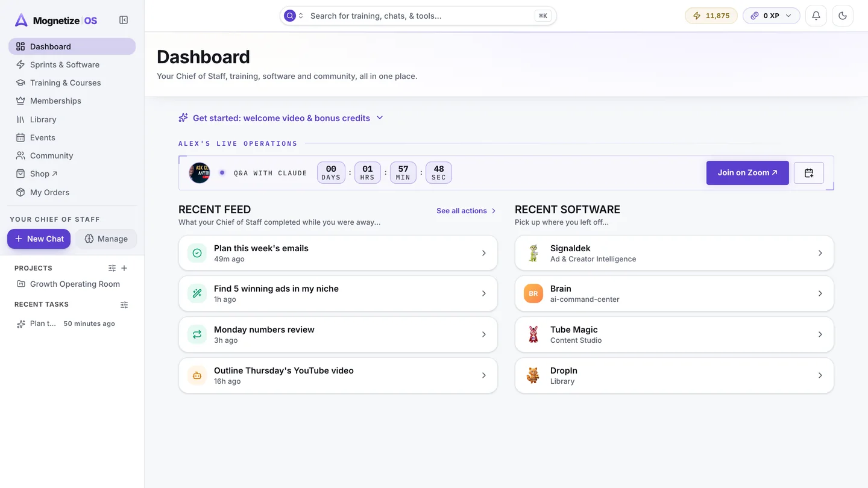Viewport: 868px width, 488px height.
Task: Click the DropIn mascot icon
Action: tap(533, 375)
